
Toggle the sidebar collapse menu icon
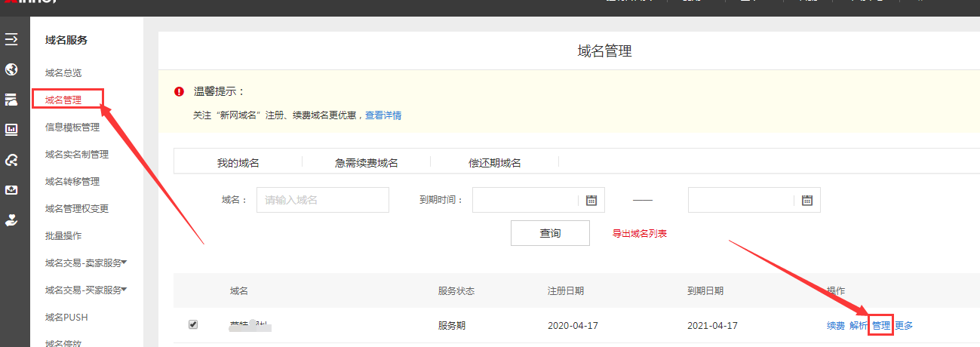coord(11,38)
